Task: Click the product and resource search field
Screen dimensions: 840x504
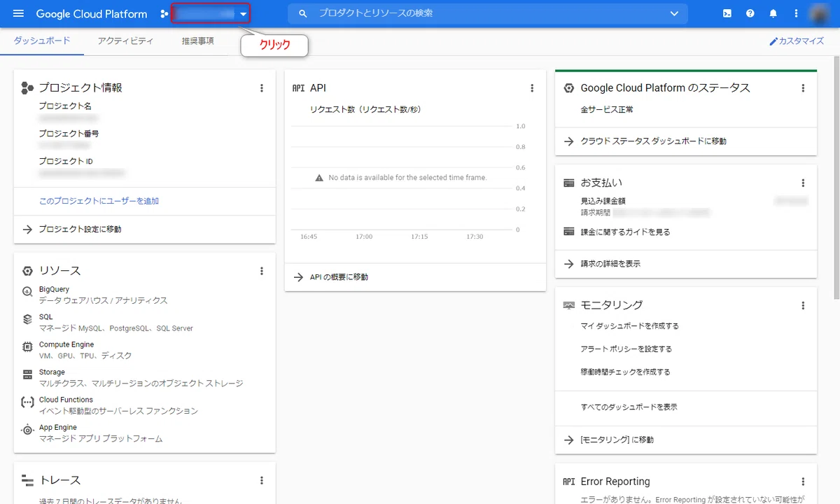Action: click(x=488, y=13)
